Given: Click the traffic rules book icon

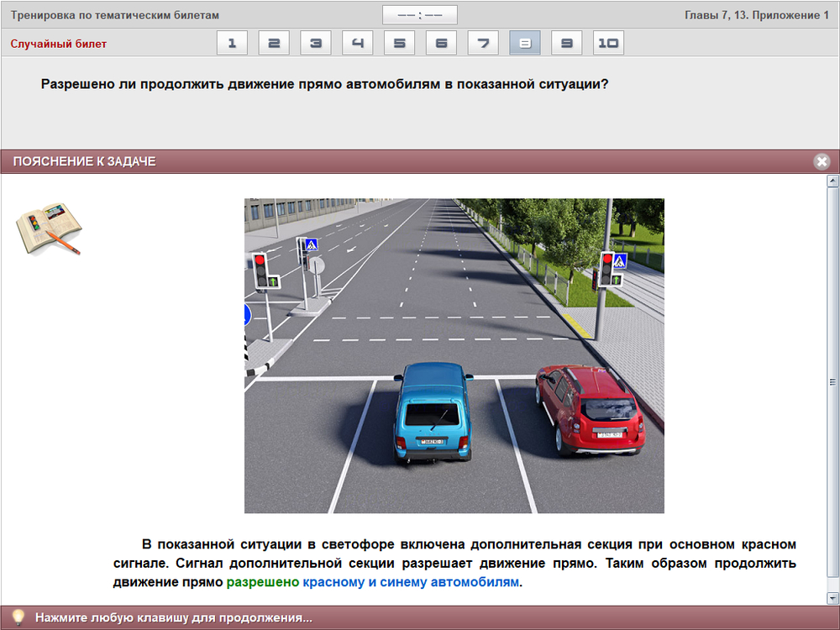Looking at the screenshot, I should (49, 228).
